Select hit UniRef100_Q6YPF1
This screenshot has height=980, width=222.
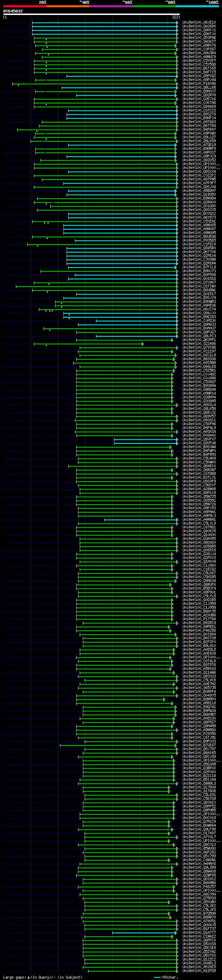pos(199,340)
